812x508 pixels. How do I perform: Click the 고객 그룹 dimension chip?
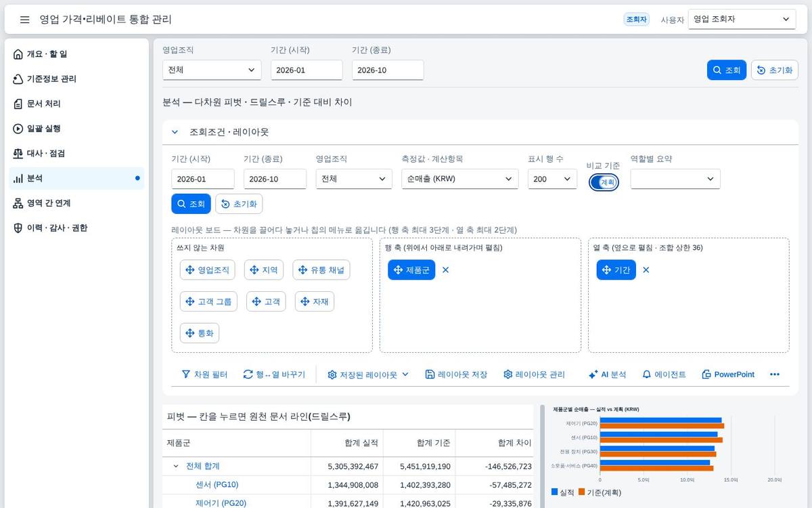point(208,301)
